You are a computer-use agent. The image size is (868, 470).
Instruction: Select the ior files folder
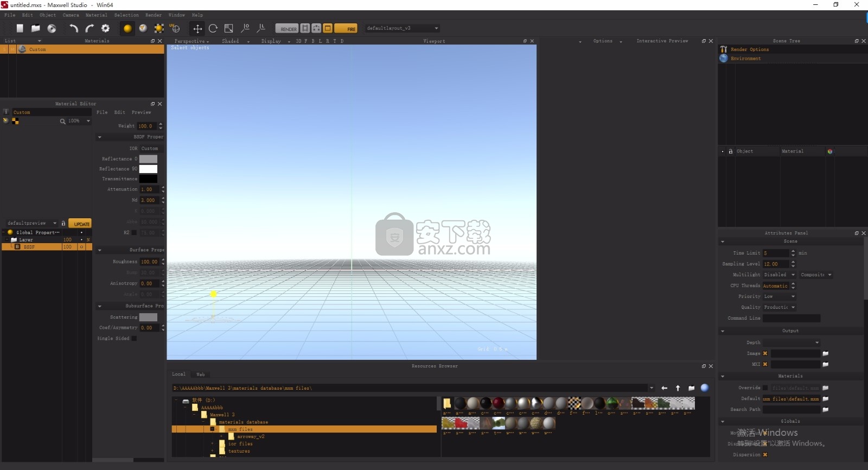pos(240,444)
